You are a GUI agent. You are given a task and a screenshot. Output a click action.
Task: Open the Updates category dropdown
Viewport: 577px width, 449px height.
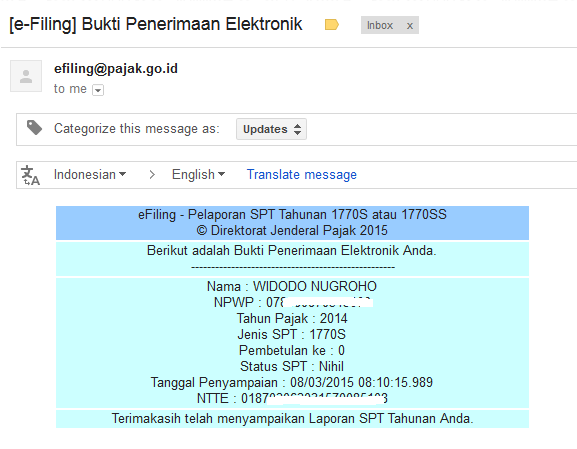click(x=271, y=129)
